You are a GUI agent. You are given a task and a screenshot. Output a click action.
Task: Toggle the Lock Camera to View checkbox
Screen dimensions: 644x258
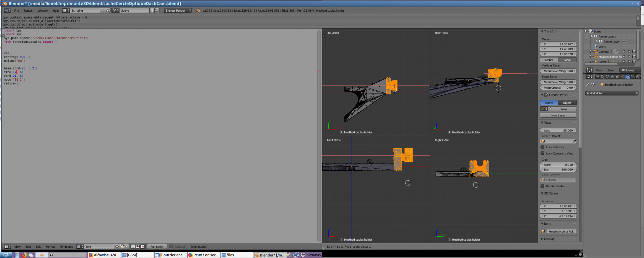point(542,153)
